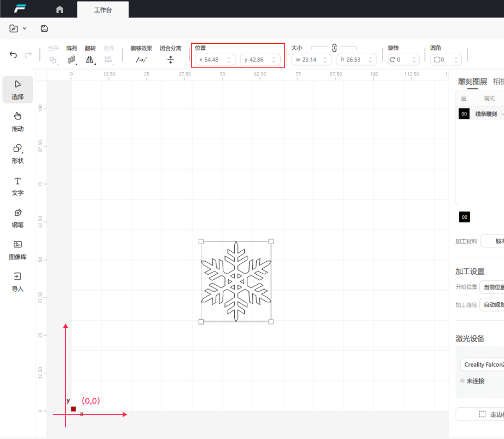Open the 图像库 image library
504x439 pixels.
(x=18, y=249)
